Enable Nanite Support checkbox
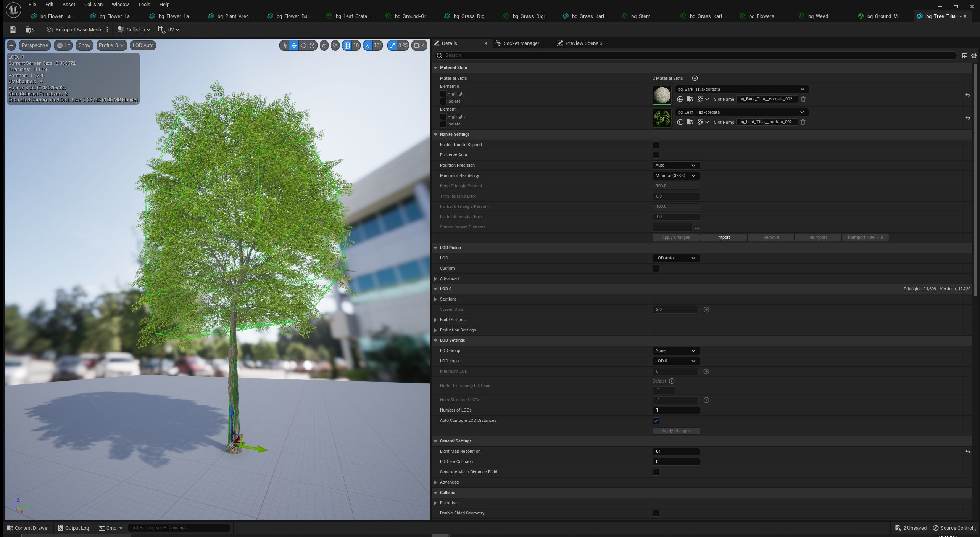Viewport: 980px width, 537px height. pos(656,145)
